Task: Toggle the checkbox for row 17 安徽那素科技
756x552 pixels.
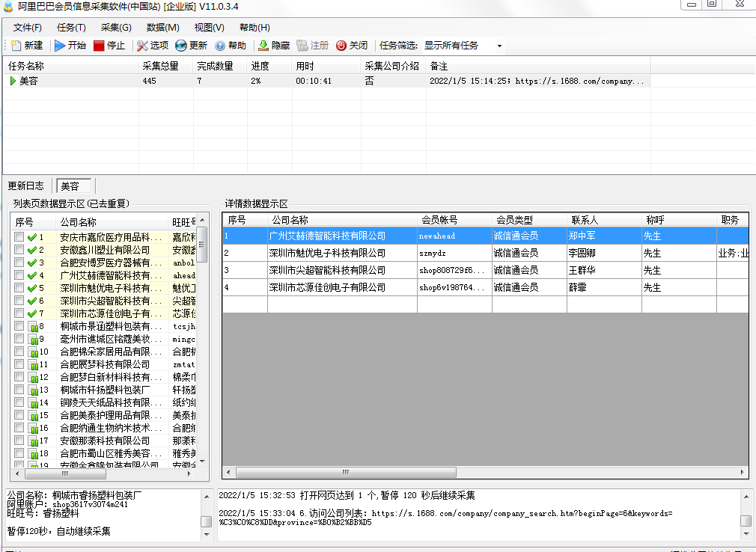Action: coord(19,441)
